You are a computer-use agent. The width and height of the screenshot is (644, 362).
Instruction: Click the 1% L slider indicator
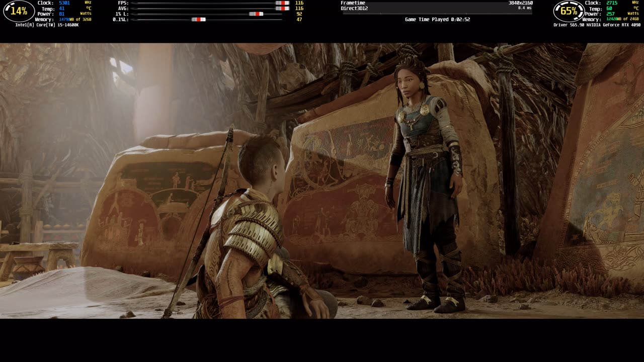click(256, 14)
